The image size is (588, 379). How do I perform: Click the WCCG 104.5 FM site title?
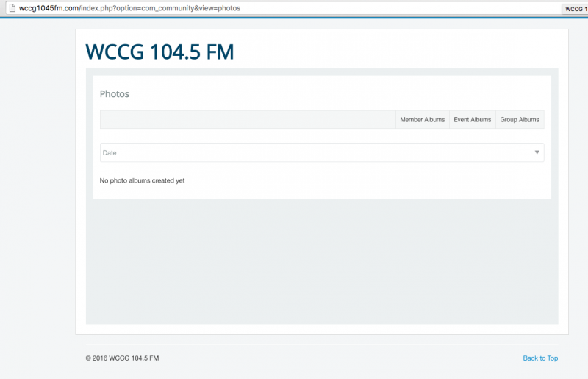pos(159,52)
